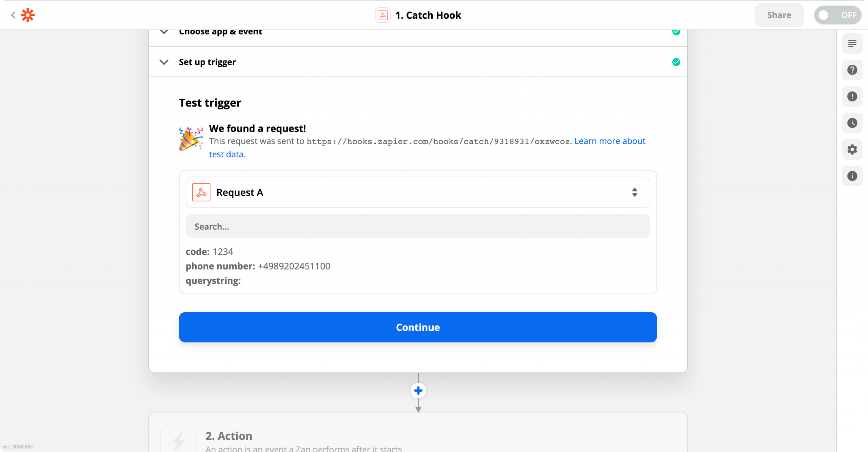This screenshot has height=452, width=868.
Task: Open the Request A dropdown
Action: (x=418, y=192)
